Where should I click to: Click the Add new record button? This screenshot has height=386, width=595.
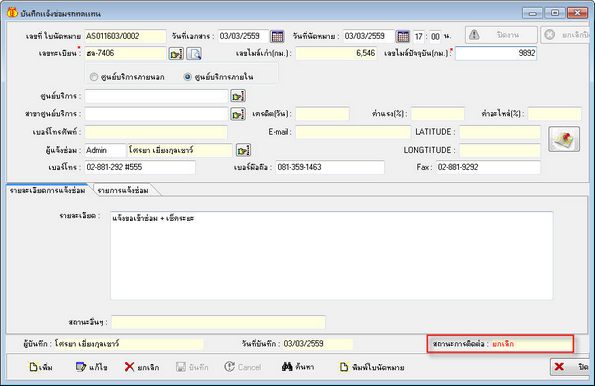tap(41, 367)
